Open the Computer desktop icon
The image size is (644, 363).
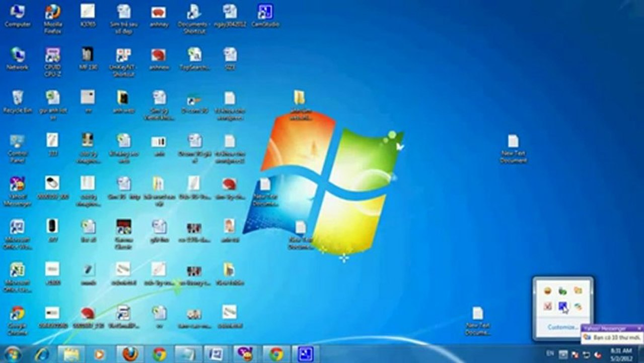pyautogui.click(x=18, y=15)
